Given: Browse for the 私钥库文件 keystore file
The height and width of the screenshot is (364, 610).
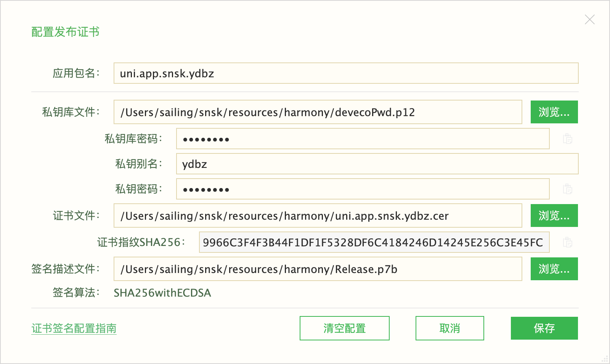Looking at the screenshot, I should pos(554,112).
